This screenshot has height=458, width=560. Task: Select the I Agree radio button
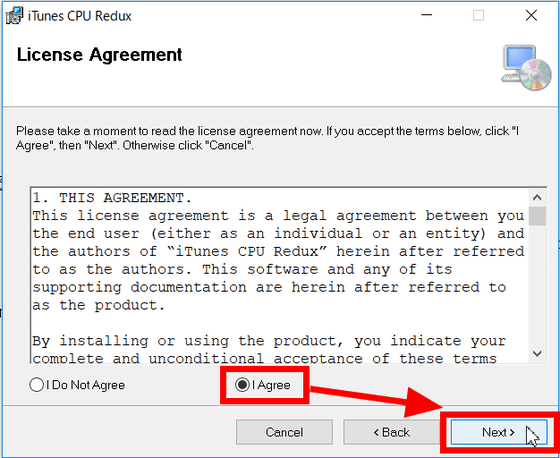pyautogui.click(x=263, y=385)
